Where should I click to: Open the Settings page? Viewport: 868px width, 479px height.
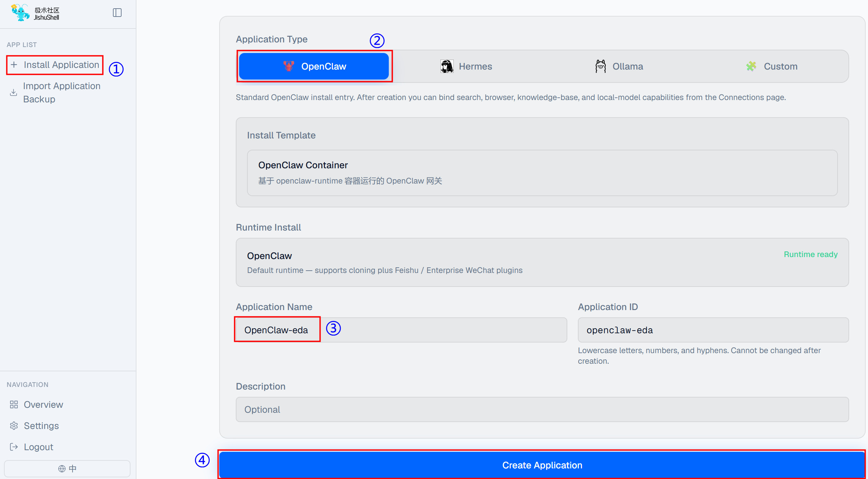(41, 426)
